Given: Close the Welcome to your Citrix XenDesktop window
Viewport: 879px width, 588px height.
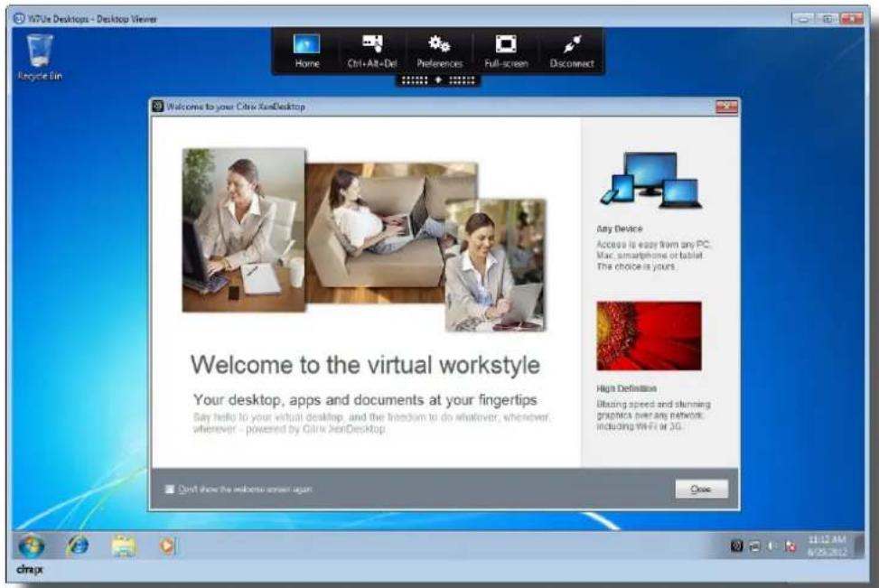Looking at the screenshot, I should click(726, 107).
